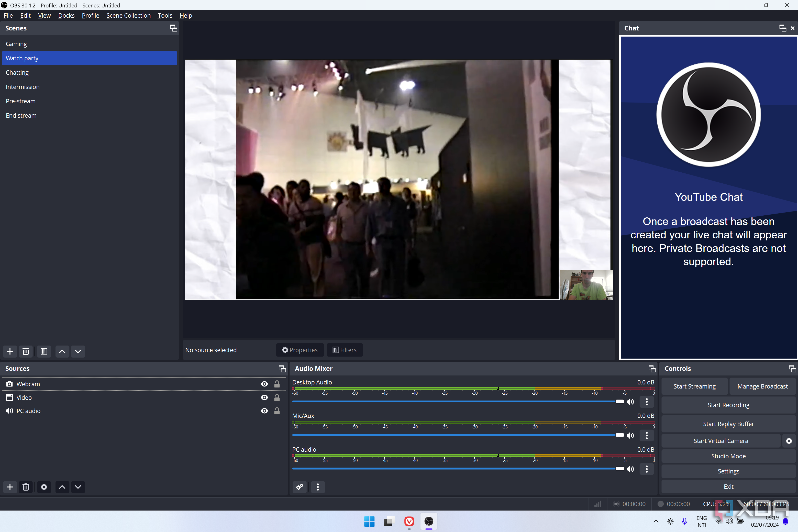Move scene up with arrow in Scenes panel
This screenshot has height=532, width=798.
[62, 351]
